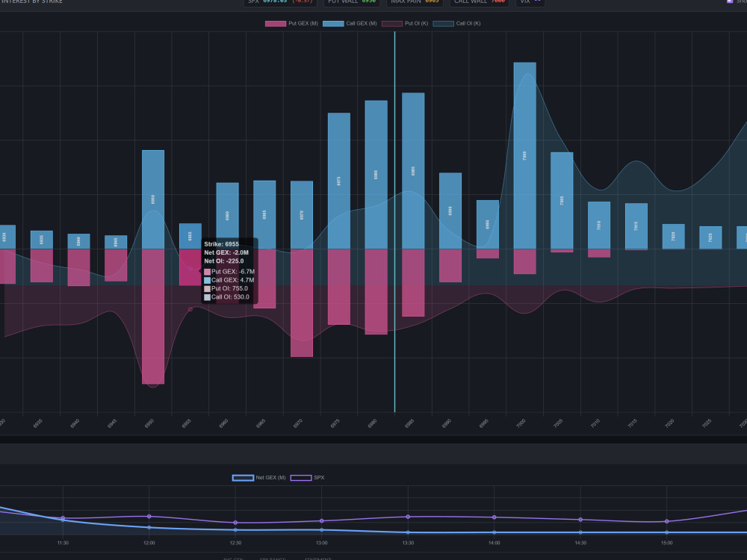Click the 13:00 time label on lower chart

click(321, 543)
